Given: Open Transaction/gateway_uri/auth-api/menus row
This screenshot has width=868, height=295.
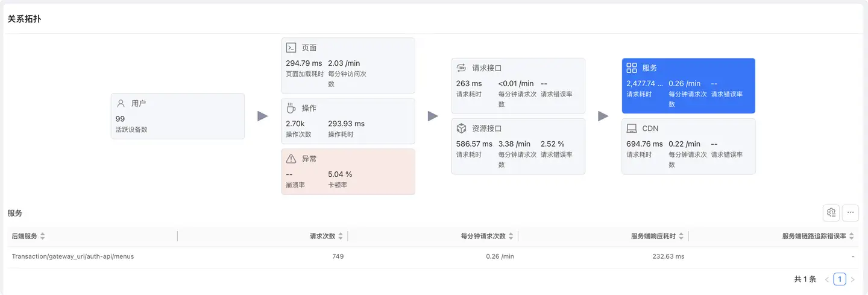Looking at the screenshot, I should point(72,256).
